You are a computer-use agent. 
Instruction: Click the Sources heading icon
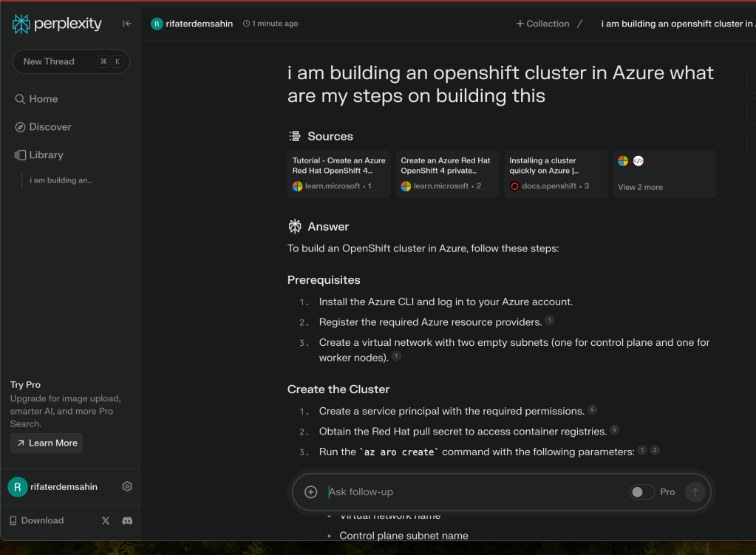(295, 137)
